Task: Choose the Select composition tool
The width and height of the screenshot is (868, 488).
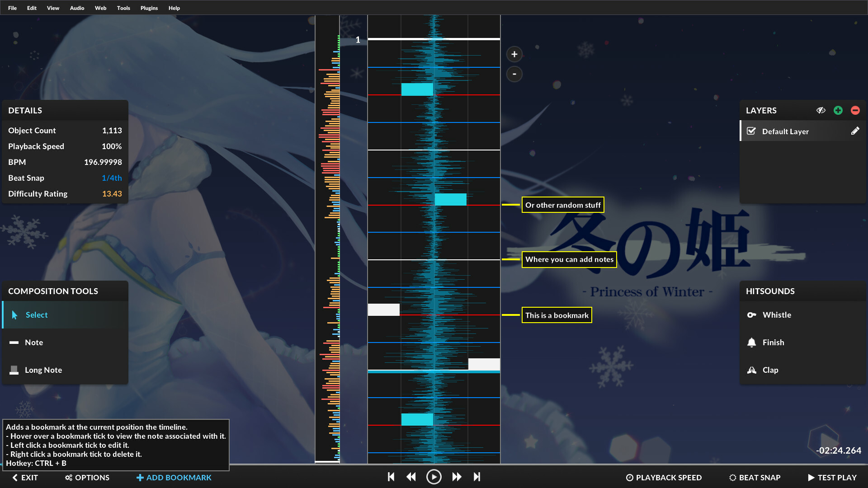Action: [x=65, y=315]
